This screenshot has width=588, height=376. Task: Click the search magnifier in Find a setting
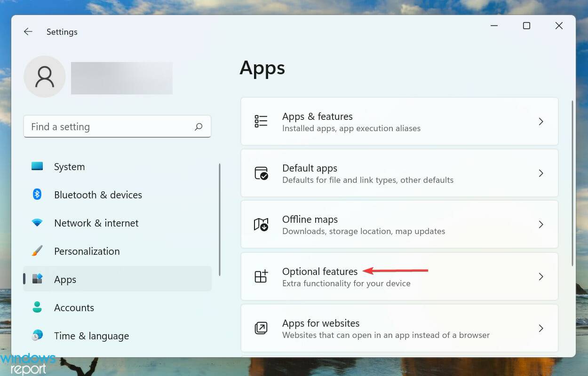coord(199,126)
